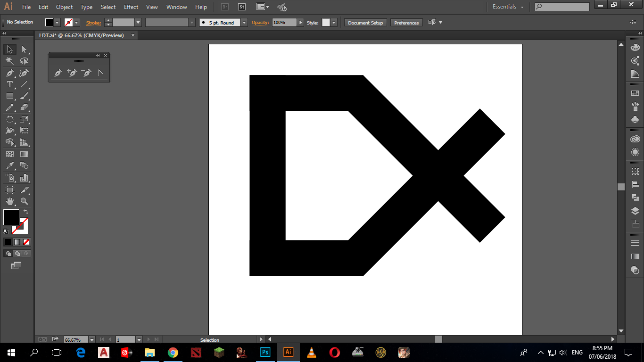Screen dimensions: 644x362
Task: Swap fill and stroke colors
Action: pos(26,212)
